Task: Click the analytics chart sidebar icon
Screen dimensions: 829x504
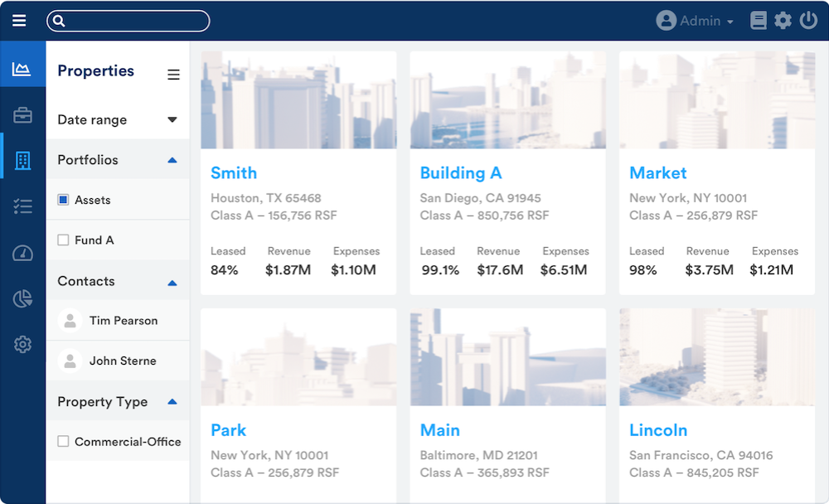Action: (x=22, y=70)
